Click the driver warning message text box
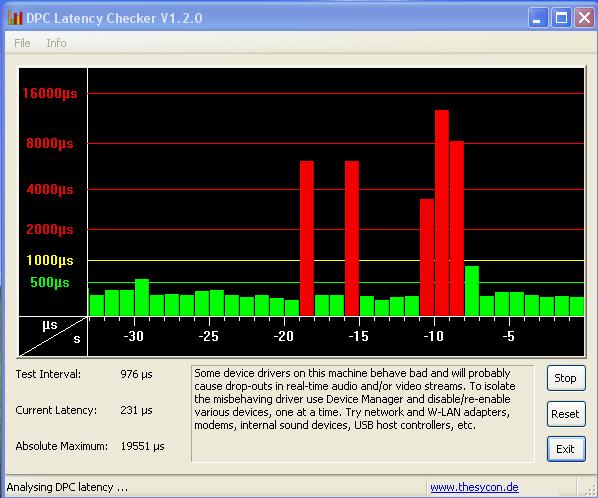 (362, 414)
